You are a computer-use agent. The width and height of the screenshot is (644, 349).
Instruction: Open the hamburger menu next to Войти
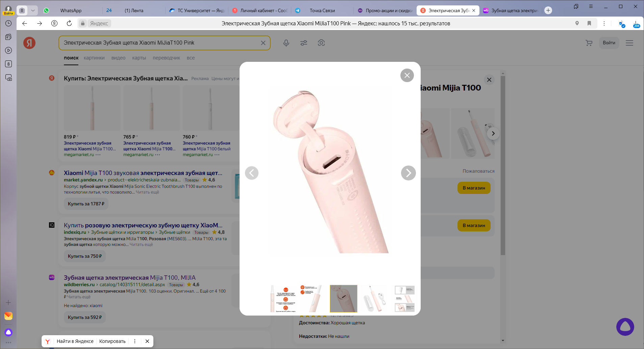pyautogui.click(x=629, y=43)
